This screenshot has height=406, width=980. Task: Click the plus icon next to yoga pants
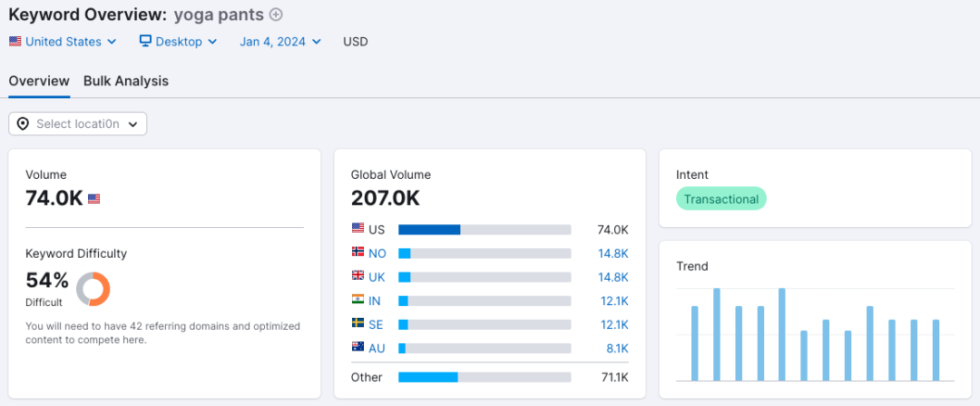(x=276, y=15)
